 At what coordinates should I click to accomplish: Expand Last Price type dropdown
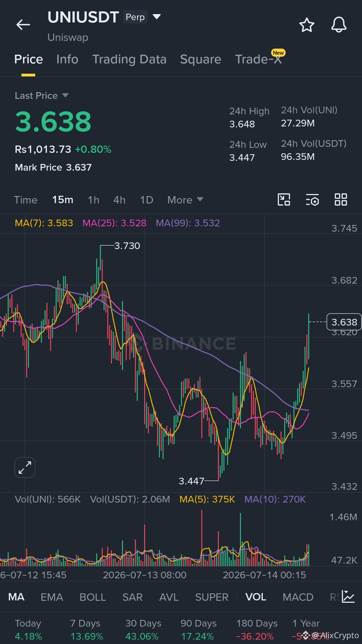tap(65, 96)
